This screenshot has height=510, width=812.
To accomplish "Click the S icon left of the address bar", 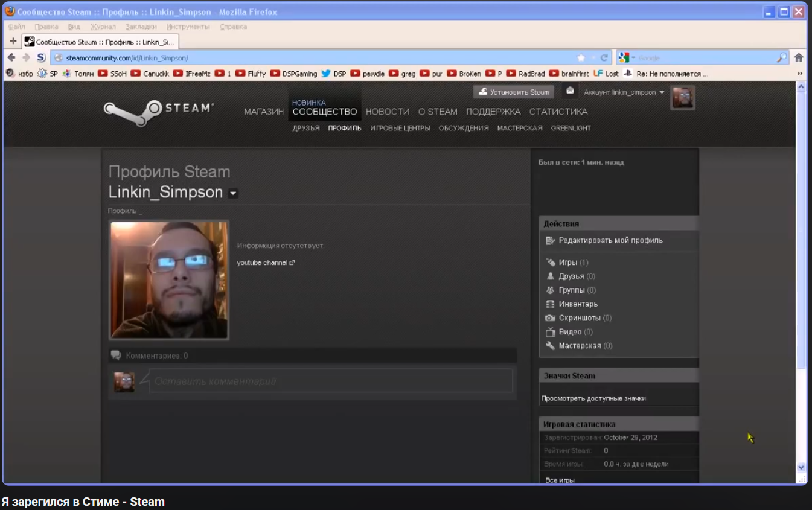I will coord(41,57).
